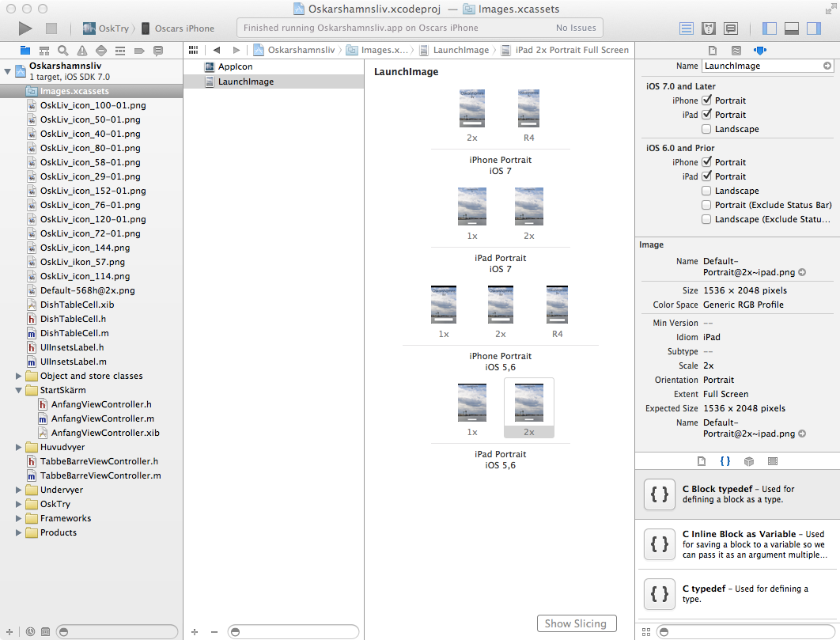Choose Oscars iPhone destination
Viewport: 840px width, 640px height.
coord(178,28)
